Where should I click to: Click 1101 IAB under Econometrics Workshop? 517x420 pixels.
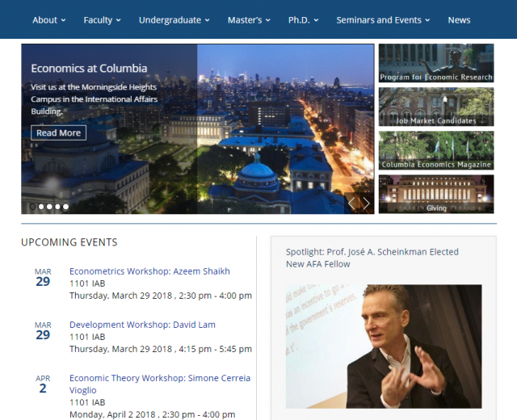[87, 283]
